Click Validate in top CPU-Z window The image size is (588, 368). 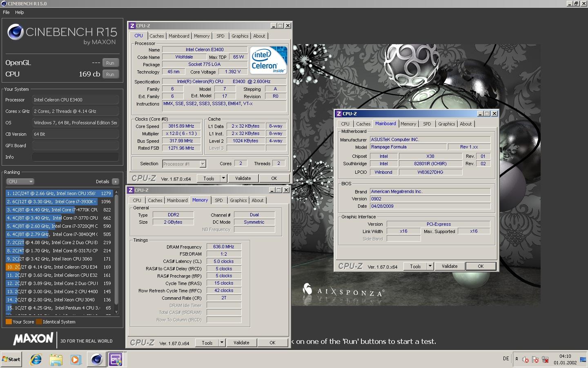pyautogui.click(x=243, y=178)
